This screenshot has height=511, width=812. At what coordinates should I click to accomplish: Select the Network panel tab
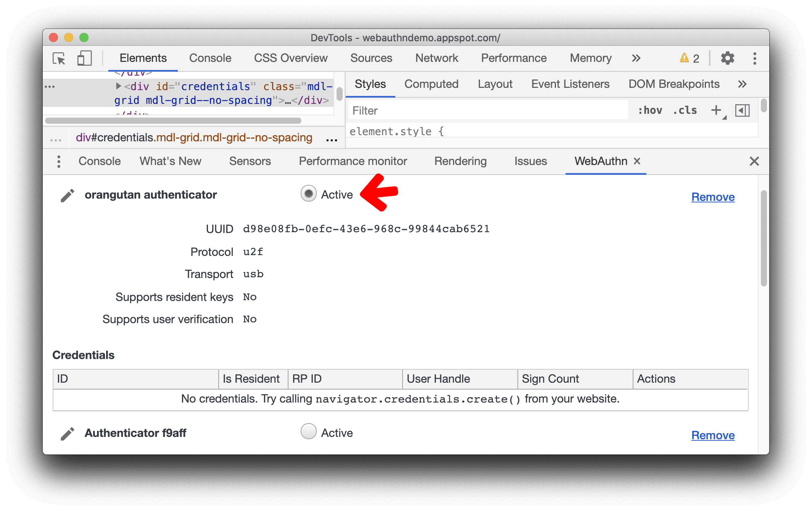point(435,57)
